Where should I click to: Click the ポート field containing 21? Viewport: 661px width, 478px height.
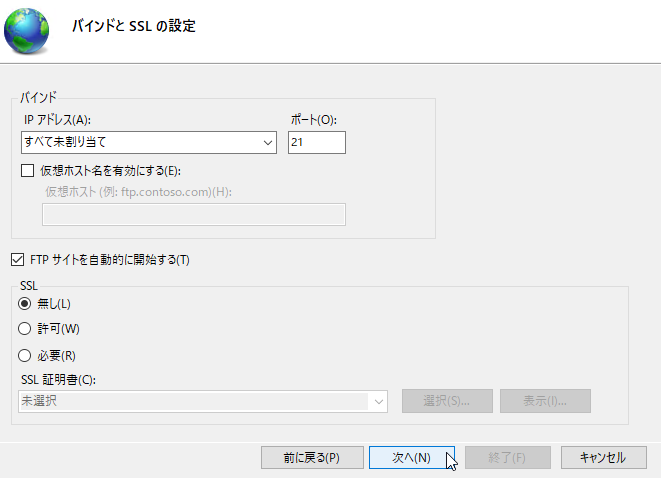[x=317, y=142]
